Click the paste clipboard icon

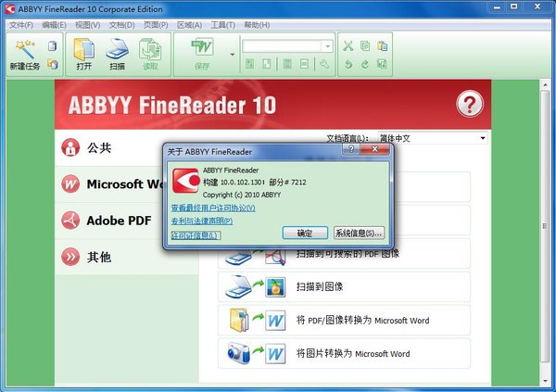point(382,45)
